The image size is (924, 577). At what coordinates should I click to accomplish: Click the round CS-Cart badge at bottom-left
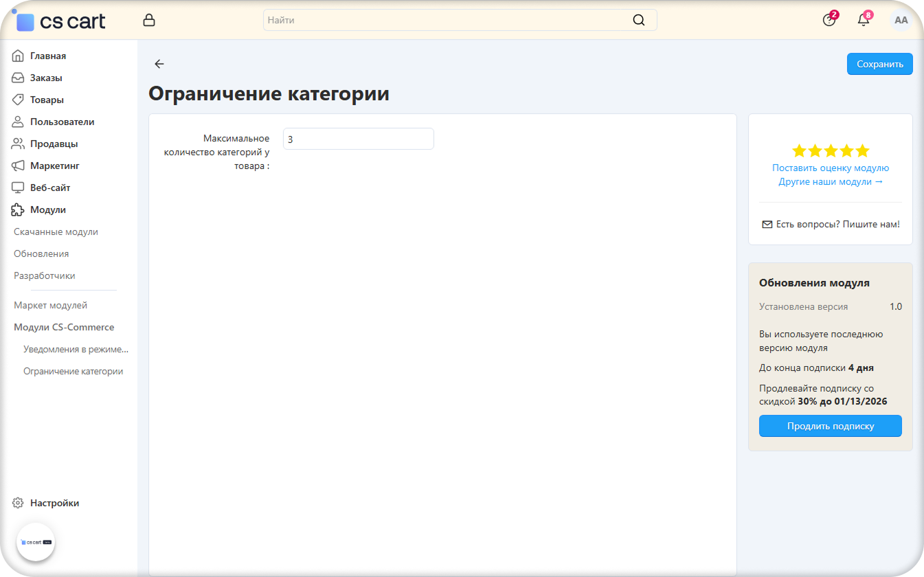[x=36, y=542]
